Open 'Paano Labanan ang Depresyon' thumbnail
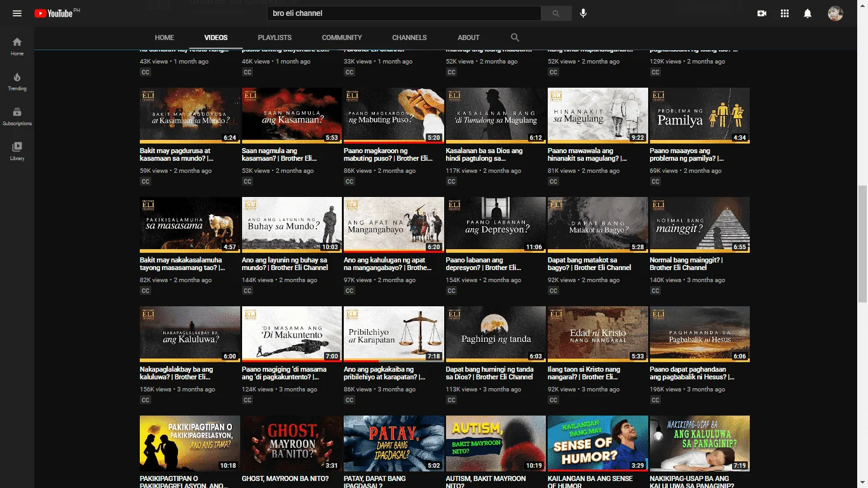This screenshot has height=488, width=868. click(496, 225)
